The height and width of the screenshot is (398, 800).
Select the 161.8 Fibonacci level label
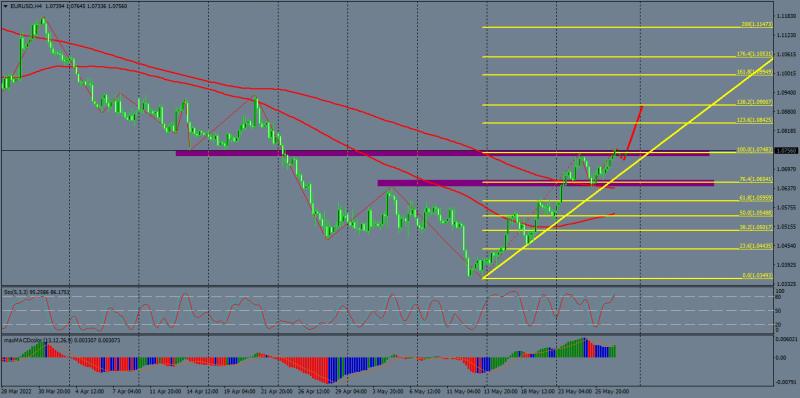755,72
